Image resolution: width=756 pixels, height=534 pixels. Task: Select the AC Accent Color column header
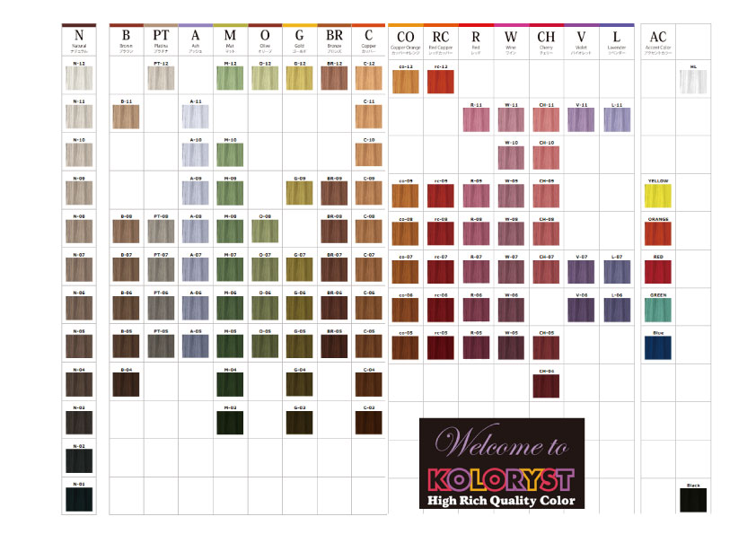pyautogui.click(x=657, y=40)
